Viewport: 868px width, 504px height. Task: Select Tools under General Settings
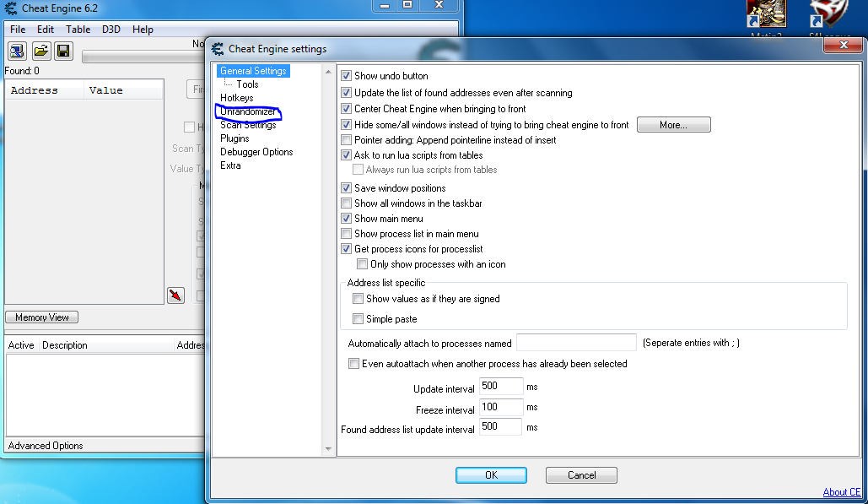tap(247, 84)
